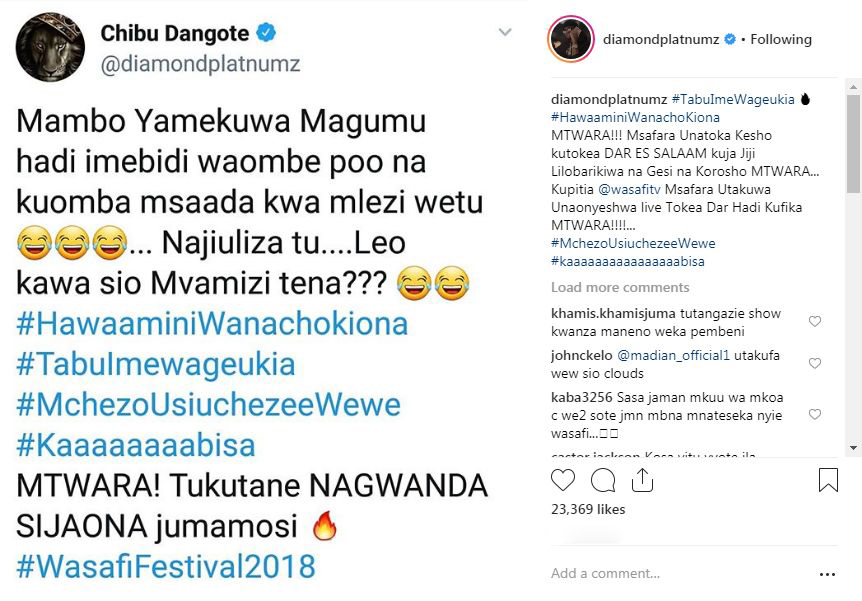Image resolution: width=862 pixels, height=601 pixels.
Task: Like the post with the heart icon
Action: click(x=563, y=480)
